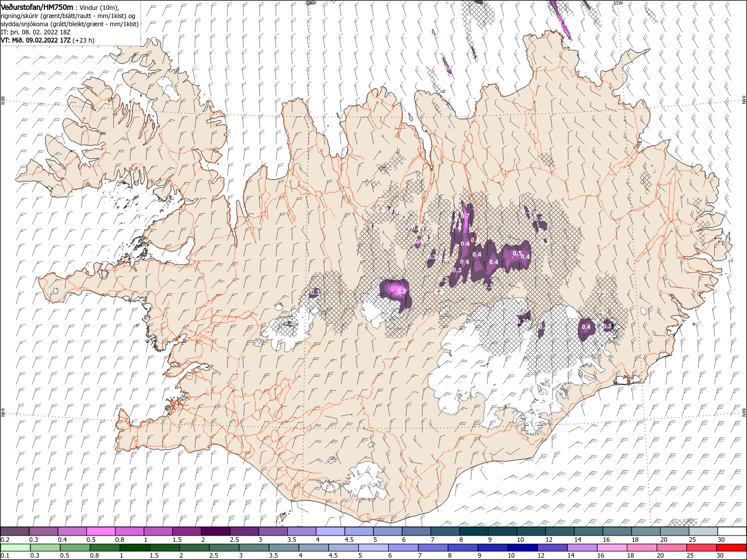Select the light violet swatch labeled 14 in the lower legend row
747x560 pixels.
tap(581, 548)
